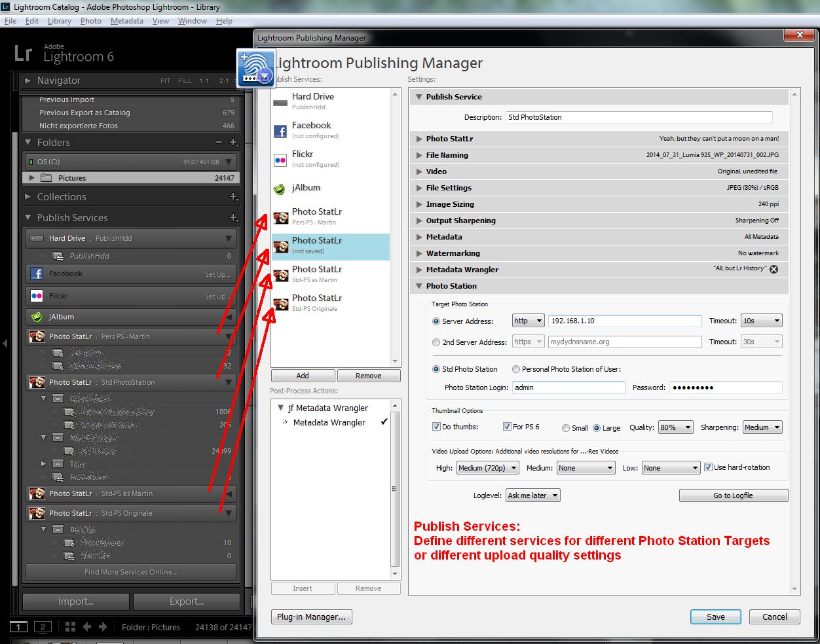Open the Library menu
The image size is (820, 644).
point(59,21)
